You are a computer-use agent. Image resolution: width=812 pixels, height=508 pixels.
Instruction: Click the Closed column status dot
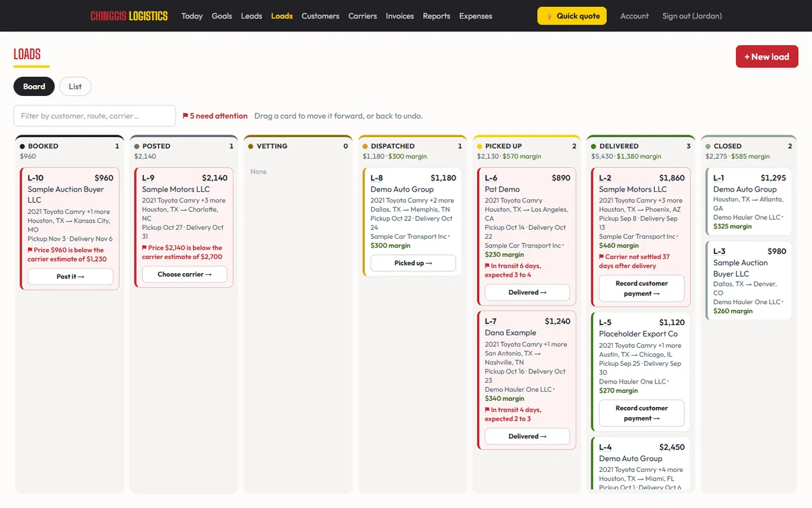pyautogui.click(x=708, y=147)
